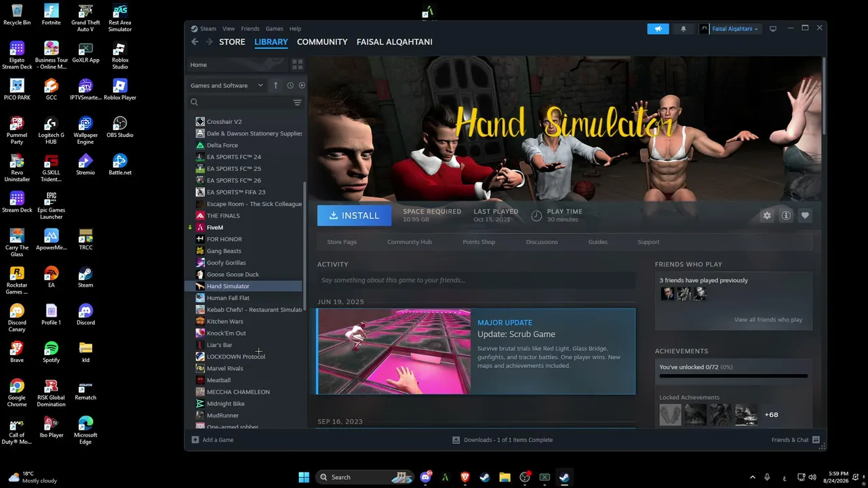Open the Games menu

tap(275, 28)
